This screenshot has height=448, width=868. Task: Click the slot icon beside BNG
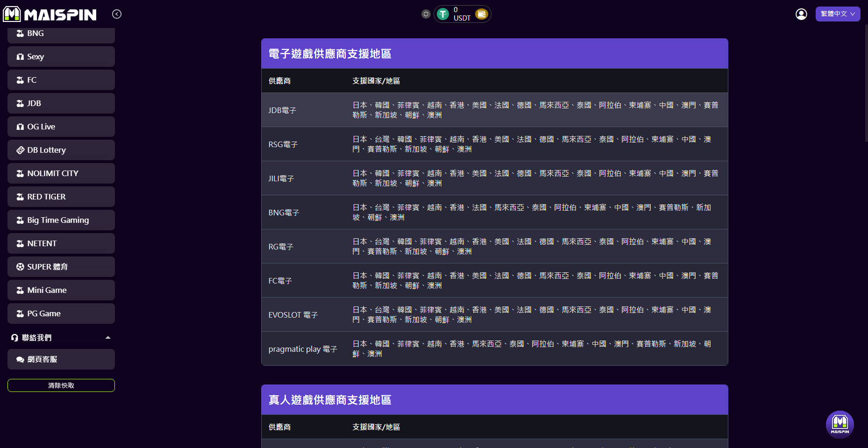click(20, 34)
